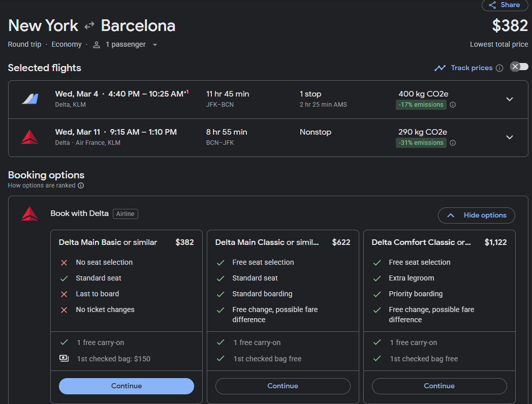The height and width of the screenshot is (404, 532).
Task: Click '290 kg CO2e' emissions value
Action: point(422,132)
